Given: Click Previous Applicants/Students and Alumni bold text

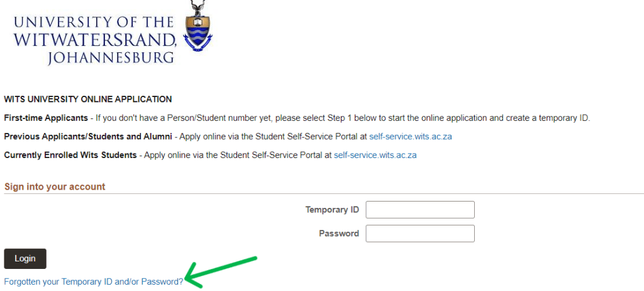Looking at the screenshot, I should (88, 137).
